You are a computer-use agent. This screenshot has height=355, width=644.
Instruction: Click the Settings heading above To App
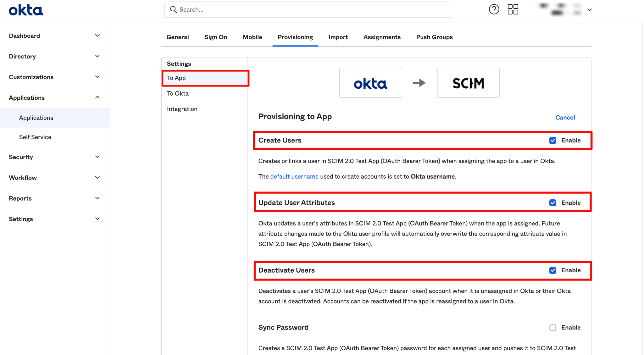179,64
